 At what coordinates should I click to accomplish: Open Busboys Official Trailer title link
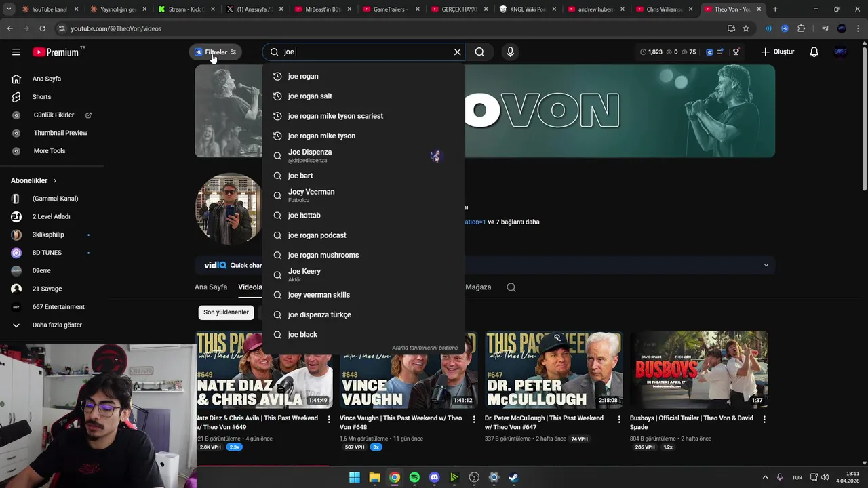(x=691, y=422)
